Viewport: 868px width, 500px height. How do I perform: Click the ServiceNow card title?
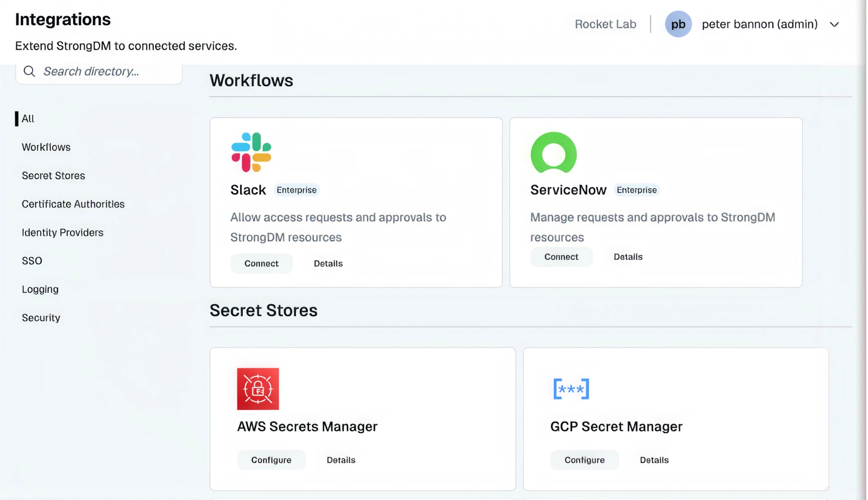click(568, 190)
